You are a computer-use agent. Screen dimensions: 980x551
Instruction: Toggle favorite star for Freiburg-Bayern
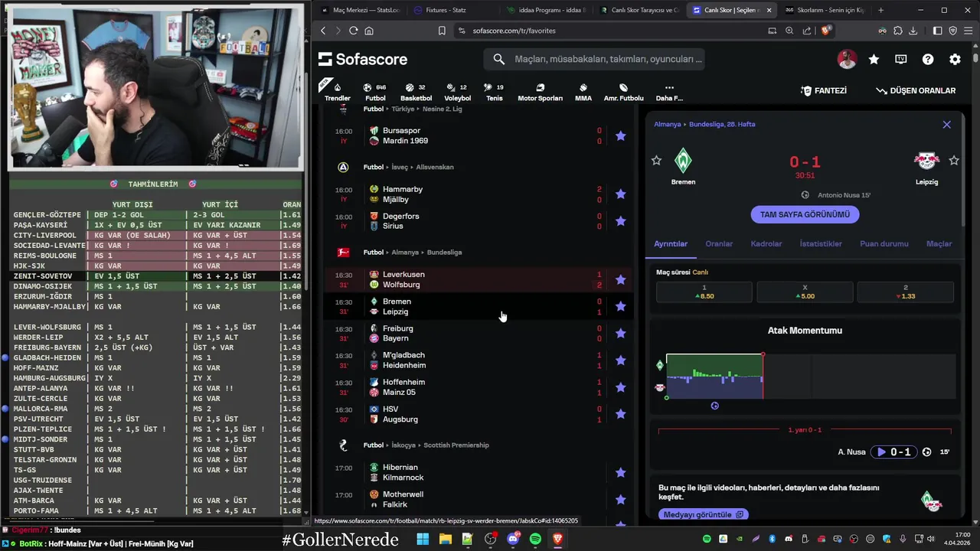pyautogui.click(x=620, y=333)
